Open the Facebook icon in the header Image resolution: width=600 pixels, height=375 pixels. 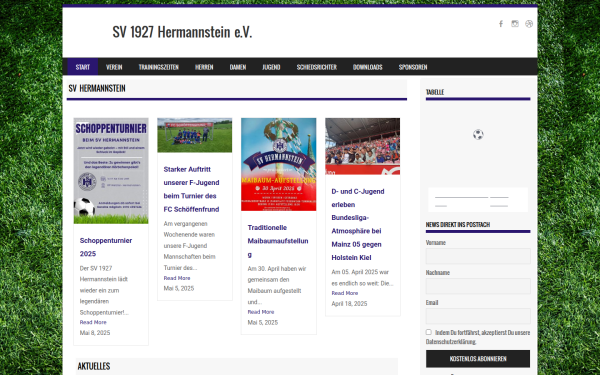(x=501, y=24)
